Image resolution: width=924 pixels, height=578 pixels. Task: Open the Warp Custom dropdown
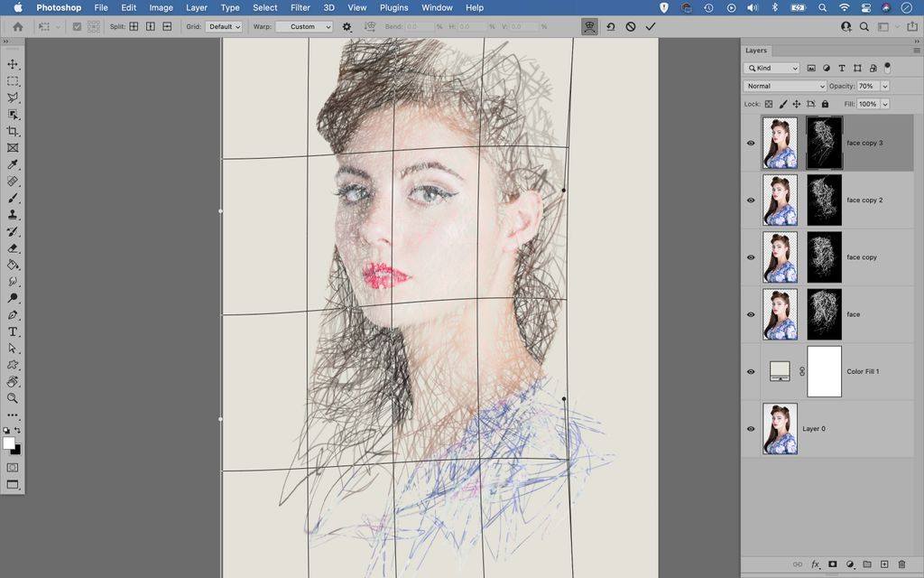click(x=304, y=26)
